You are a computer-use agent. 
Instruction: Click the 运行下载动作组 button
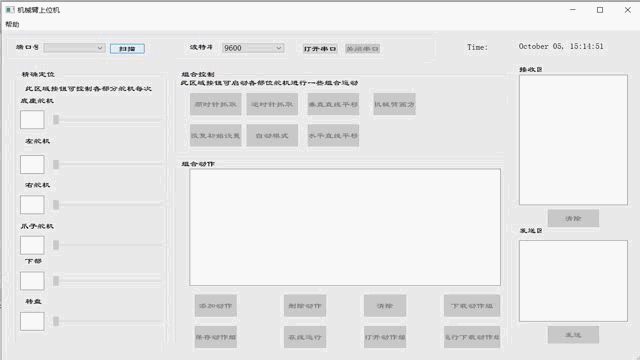click(472, 337)
